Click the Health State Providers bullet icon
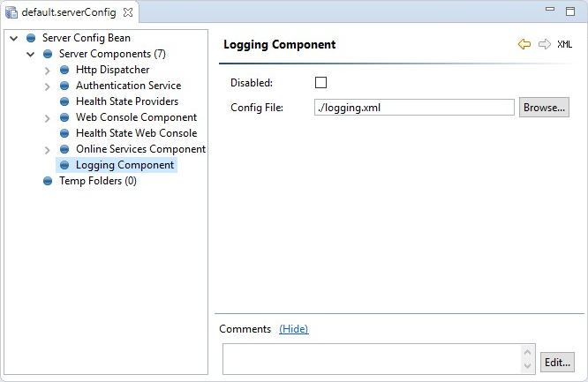This screenshot has height=382, width=588. [x=64, y=101]
